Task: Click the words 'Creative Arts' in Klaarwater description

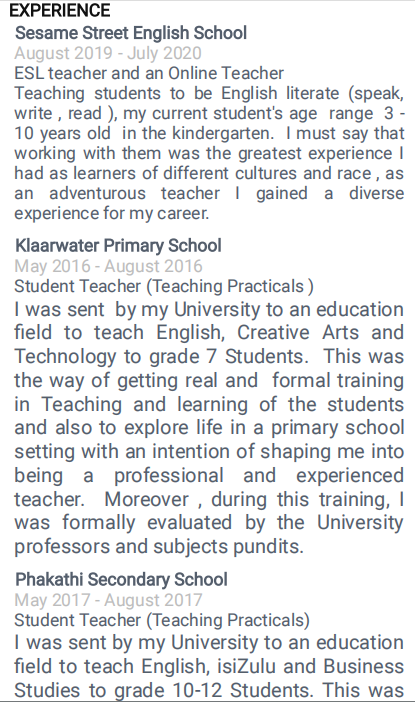Action: pyautogui.click(x=298, y=333)
